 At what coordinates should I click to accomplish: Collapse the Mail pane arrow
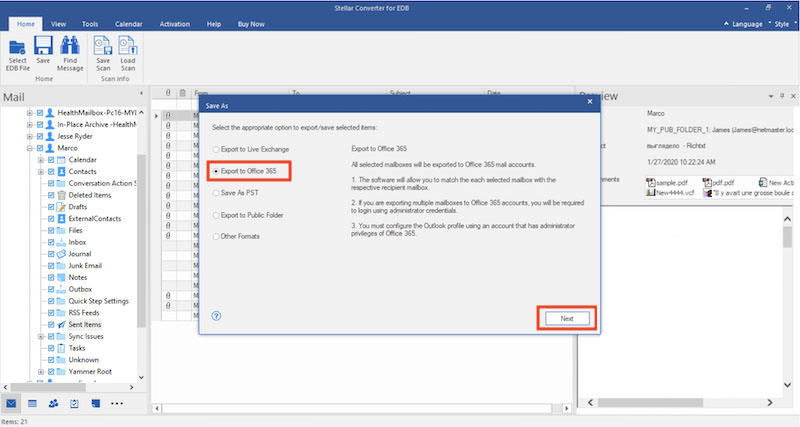(141, 93)
